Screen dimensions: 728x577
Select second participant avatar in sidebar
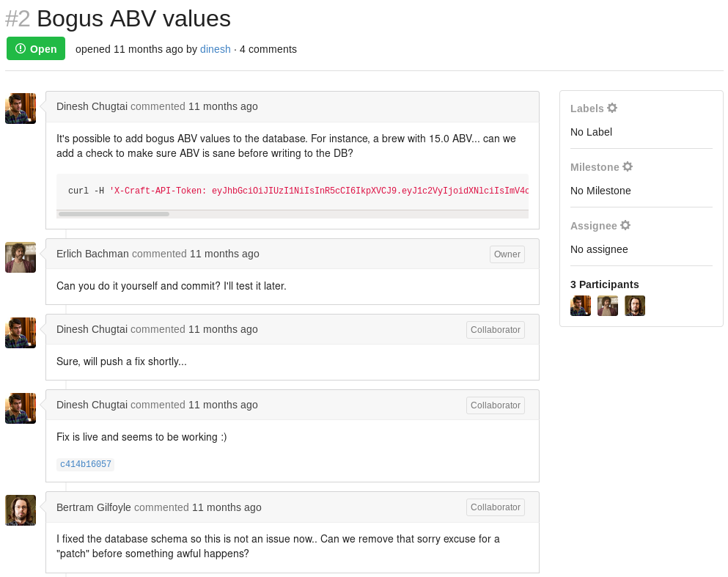(x=607, y=306)
